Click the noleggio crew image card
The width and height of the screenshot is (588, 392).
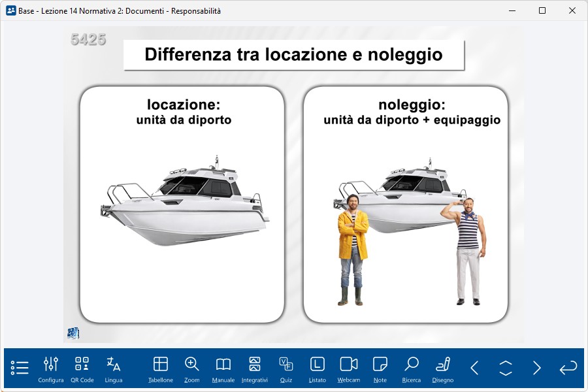click(406, 204)
